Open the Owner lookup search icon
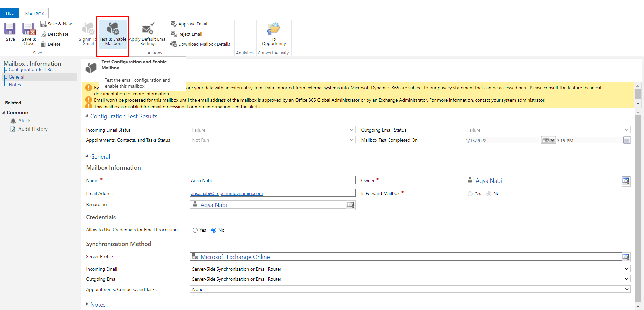Viewport: 644px width, 310px height. 626,181
